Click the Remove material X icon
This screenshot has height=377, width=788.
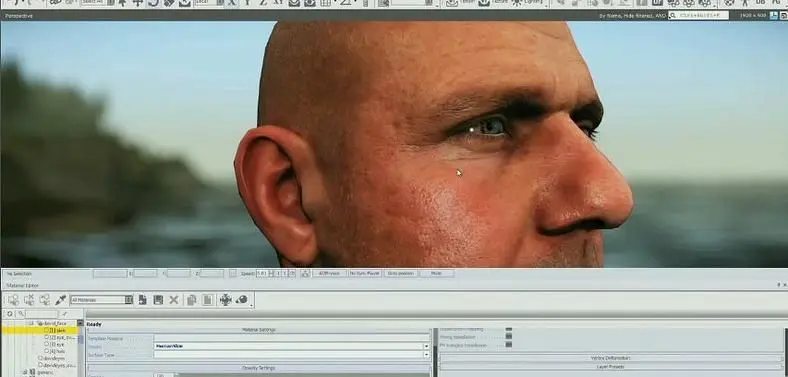pyautogui.click(x=174, y=300)
